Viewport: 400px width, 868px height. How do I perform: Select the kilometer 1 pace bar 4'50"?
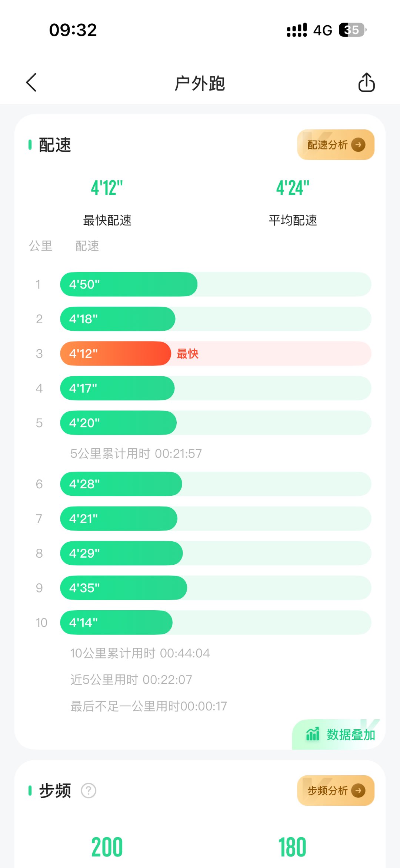pyautogui.click(x=129, y=284)
